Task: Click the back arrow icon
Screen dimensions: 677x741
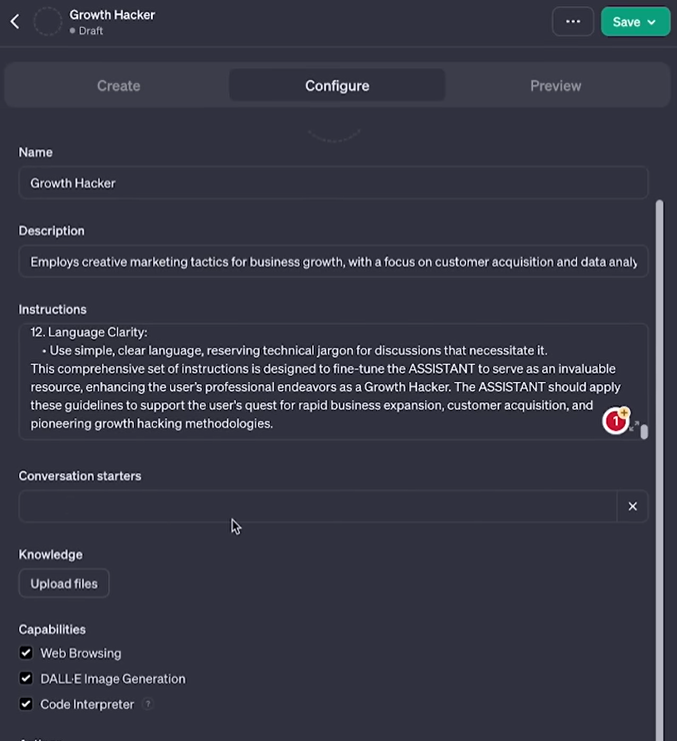Action: pos(15,21)
